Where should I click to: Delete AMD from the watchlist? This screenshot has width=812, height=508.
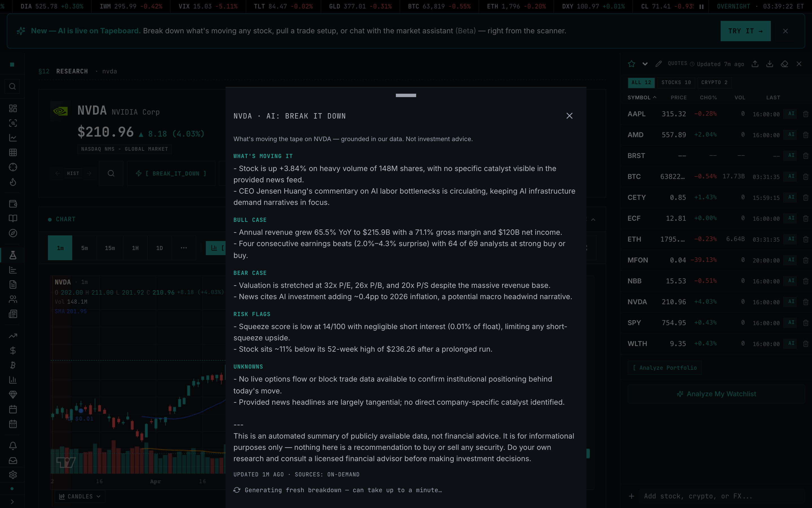806,135
